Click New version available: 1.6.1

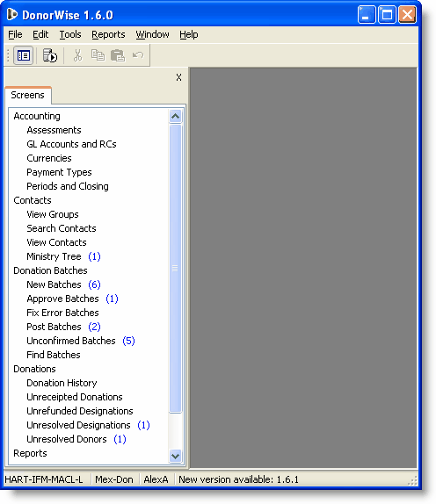[239, 479]
